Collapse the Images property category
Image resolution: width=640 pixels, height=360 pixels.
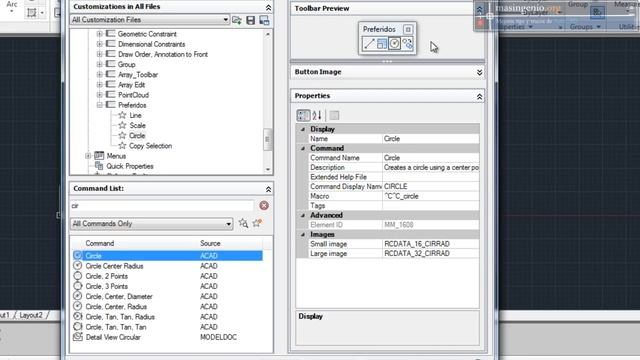(303, 234)
